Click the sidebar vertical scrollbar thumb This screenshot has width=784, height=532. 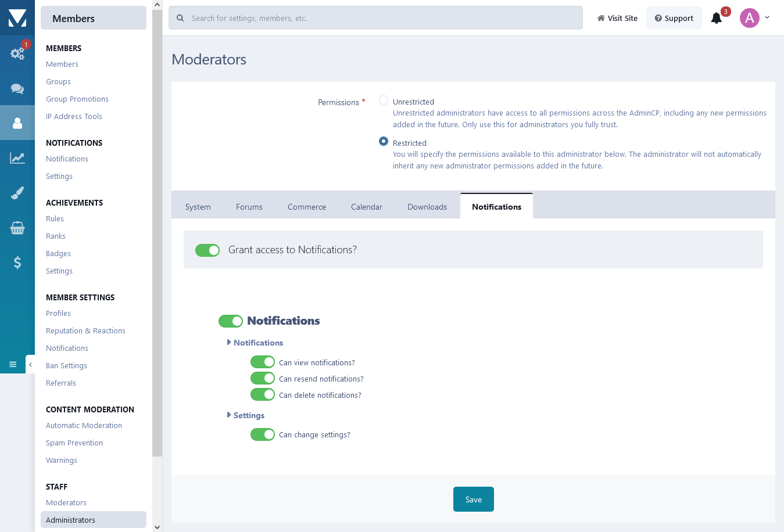pos(157,233)
